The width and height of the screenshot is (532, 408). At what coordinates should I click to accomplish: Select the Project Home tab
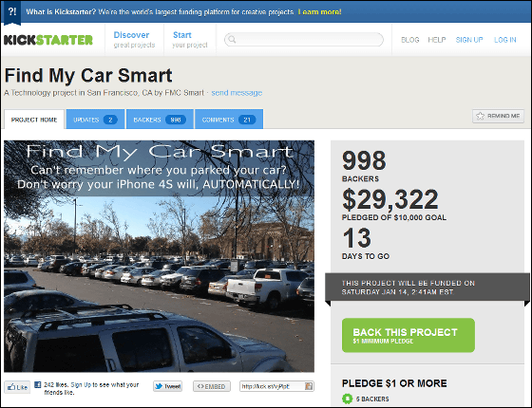[34, 120]
